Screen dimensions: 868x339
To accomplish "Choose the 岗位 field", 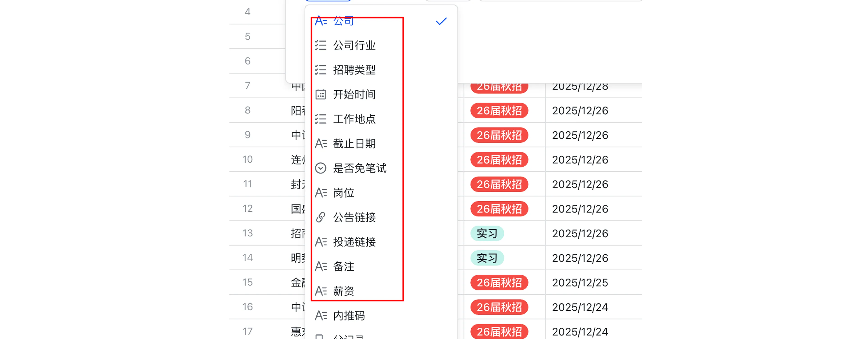I will 381,193.
